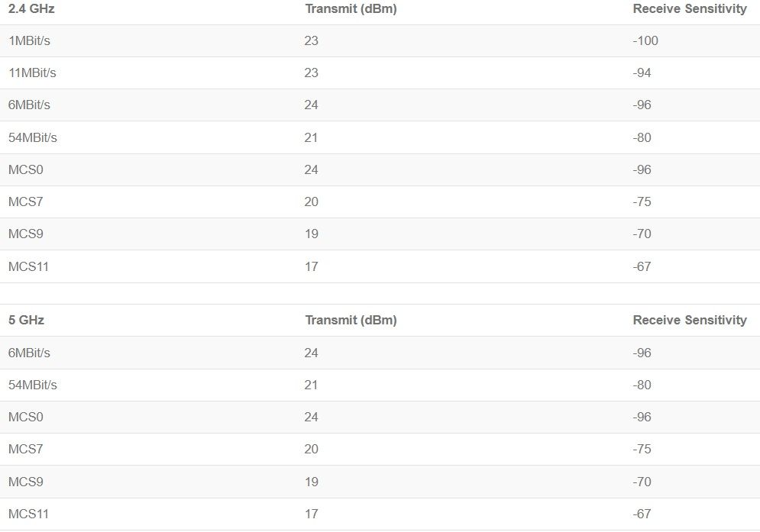760x532 pixels.
Task: Click transmit value 19 for 5 GHz MCS9
Action: (x=311, y=482)
